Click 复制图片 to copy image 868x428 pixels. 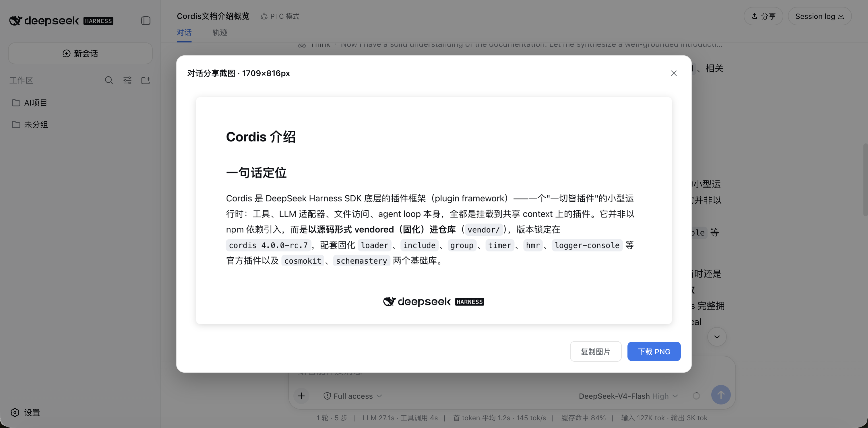pyautogui.click(x=595, y=352)
